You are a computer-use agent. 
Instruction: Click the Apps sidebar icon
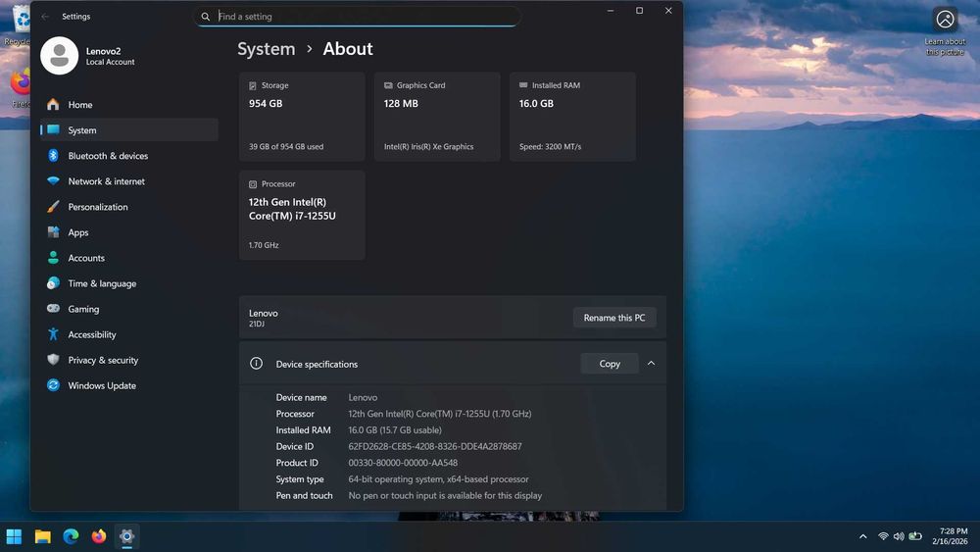(53, 232)
